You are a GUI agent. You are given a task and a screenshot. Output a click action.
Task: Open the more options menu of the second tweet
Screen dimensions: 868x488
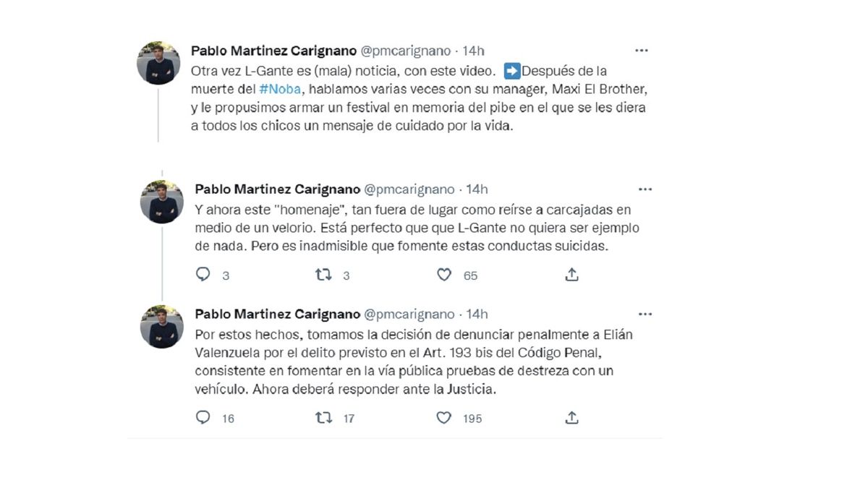point(644,189)
